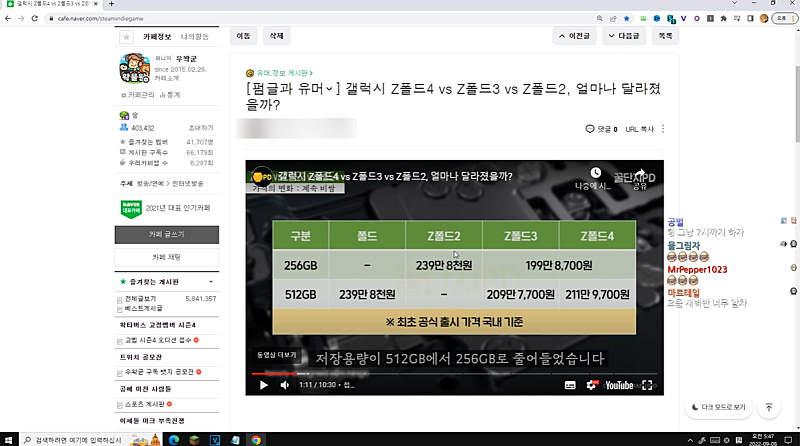Click the 통계 statistics link
The image size is (800, 446).
pyautogui.click(x=170, y=95)
